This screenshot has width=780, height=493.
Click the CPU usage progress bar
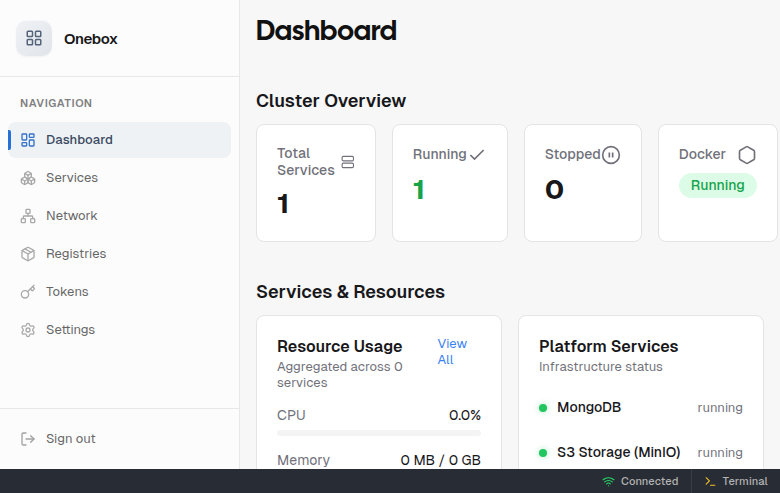tap(378, 433)
